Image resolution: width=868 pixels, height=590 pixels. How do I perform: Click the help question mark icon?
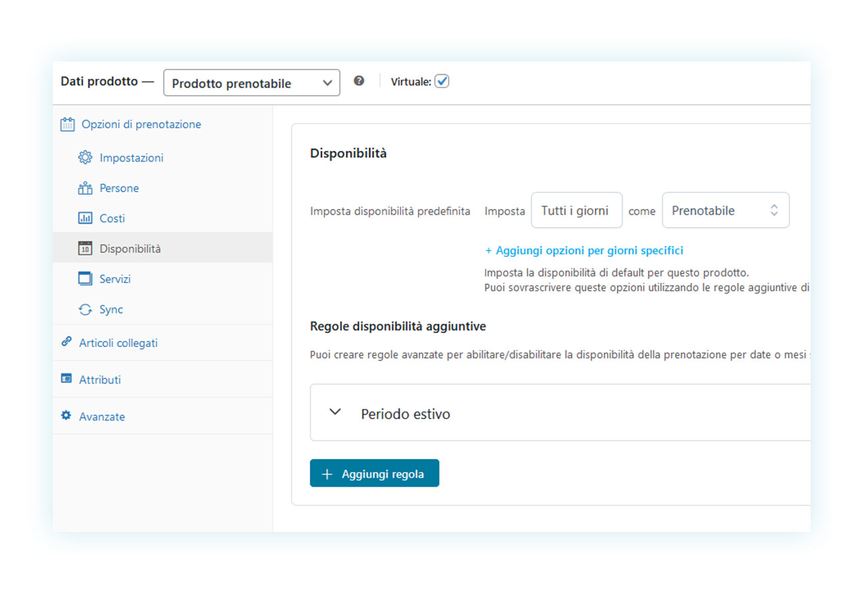pyautogui.click(x=359, y=81)
